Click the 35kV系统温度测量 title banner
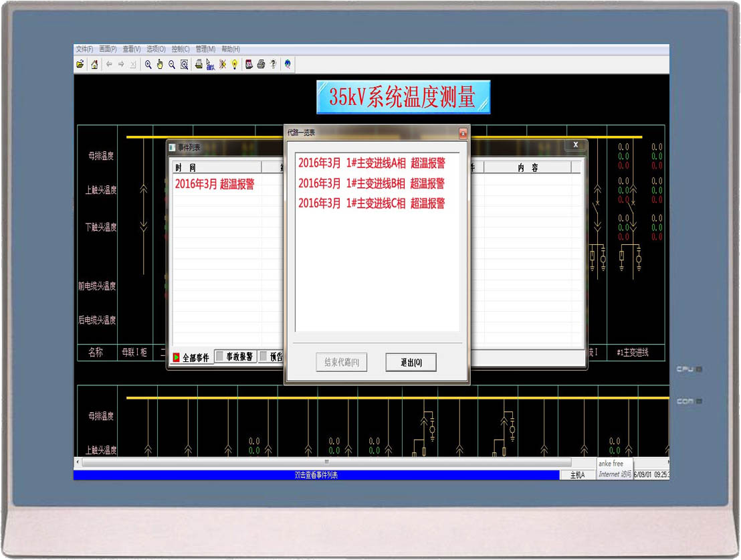Screen dimensions: 741x560 [403, 98]
